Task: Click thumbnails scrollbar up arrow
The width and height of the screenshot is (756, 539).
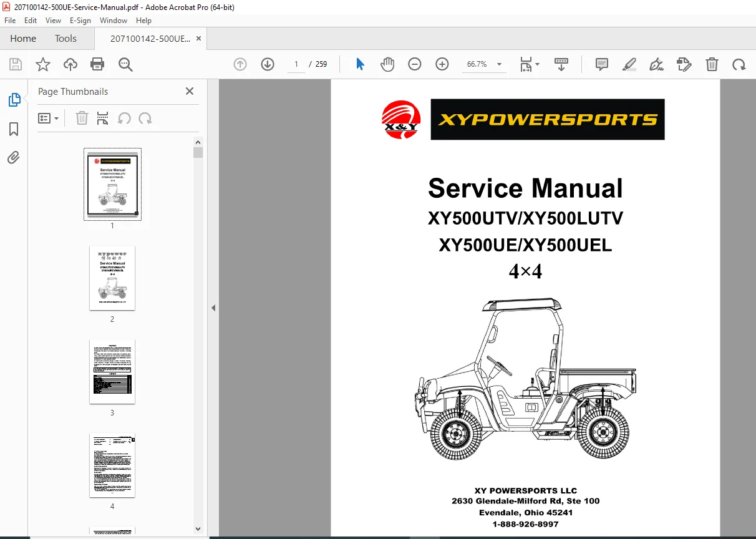Action: pyautogui.click(x=198, y=142)
